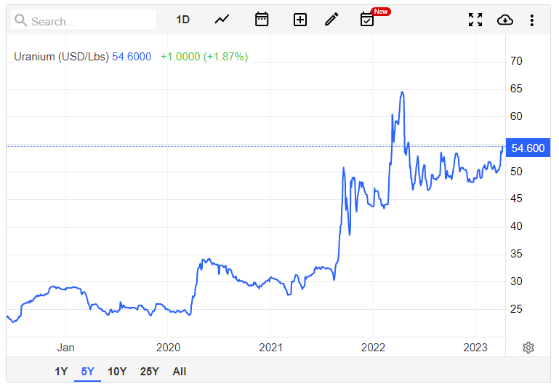Select the pencil drawing tool icon
Viewport: 559px width, 392px height.
331,19
